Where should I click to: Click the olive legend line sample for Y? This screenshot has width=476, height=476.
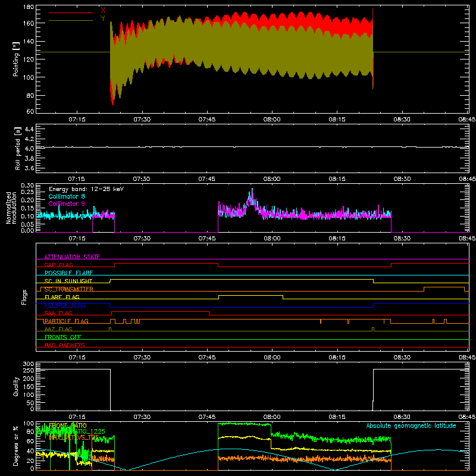[71, 20]
